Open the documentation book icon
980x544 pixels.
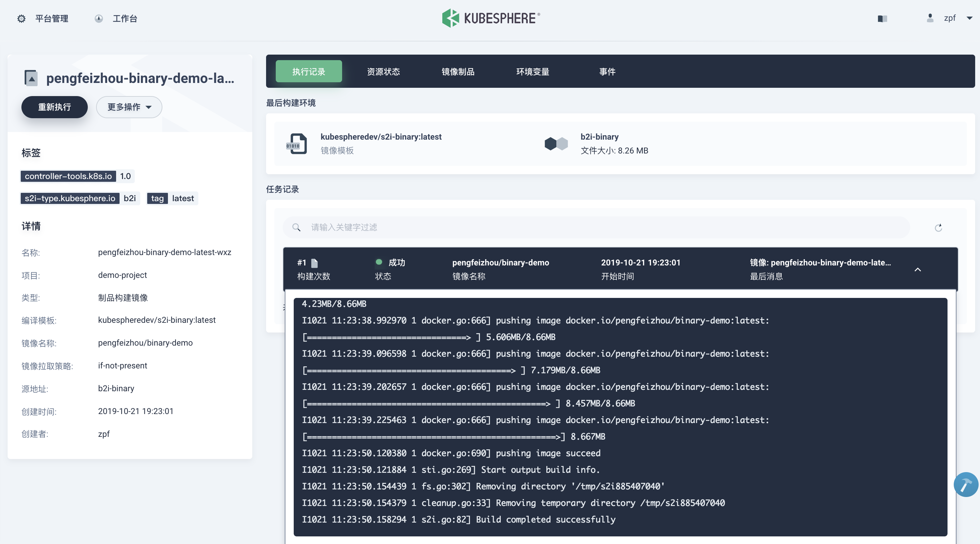coord(882,19)
